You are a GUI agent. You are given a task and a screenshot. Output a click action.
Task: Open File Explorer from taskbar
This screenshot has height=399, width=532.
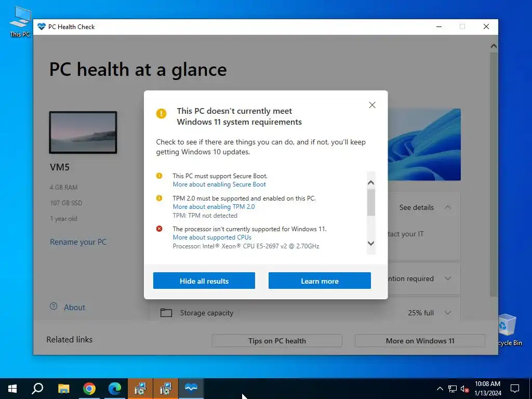tap(63, 389)
